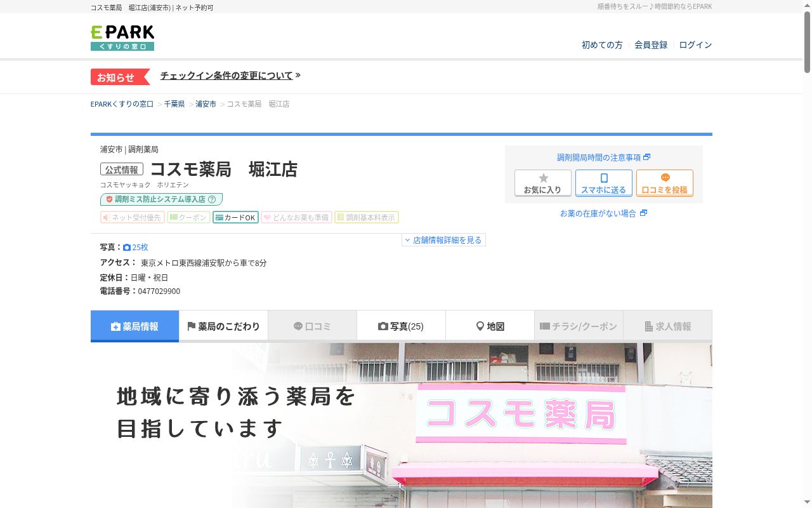Click the ログイン link
Viewport: 812px width, 508px height.
695,45
